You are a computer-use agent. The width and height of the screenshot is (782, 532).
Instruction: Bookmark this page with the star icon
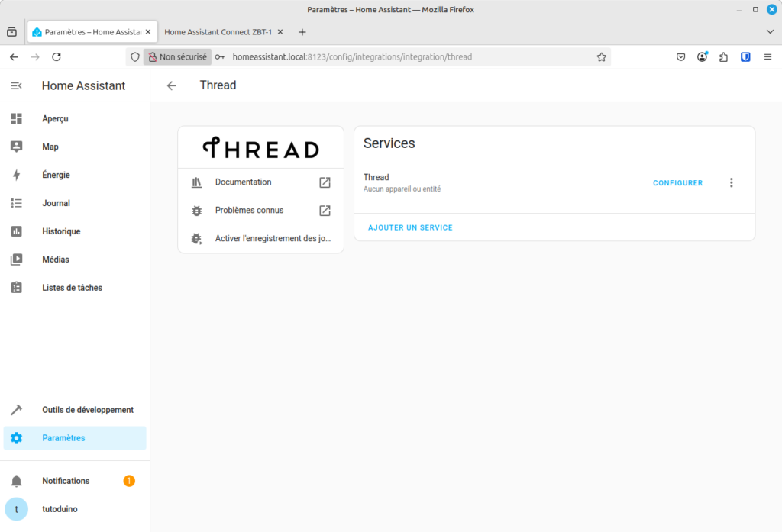(x=602, y=56)
